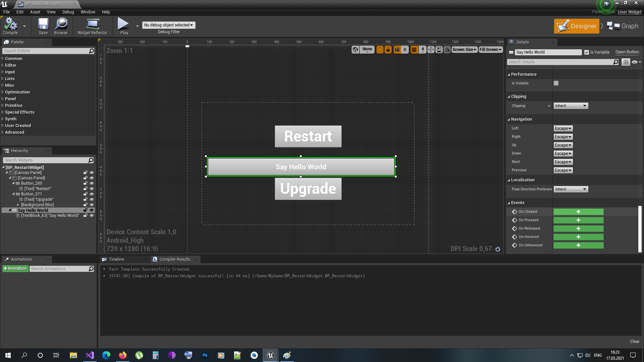Open Windows Start menu

tap(8, 355)
